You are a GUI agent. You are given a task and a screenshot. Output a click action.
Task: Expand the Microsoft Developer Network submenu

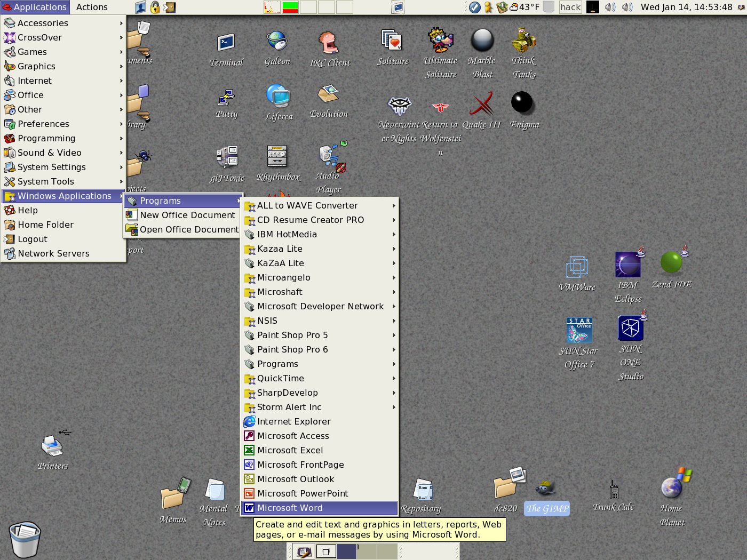pos(320,306)
